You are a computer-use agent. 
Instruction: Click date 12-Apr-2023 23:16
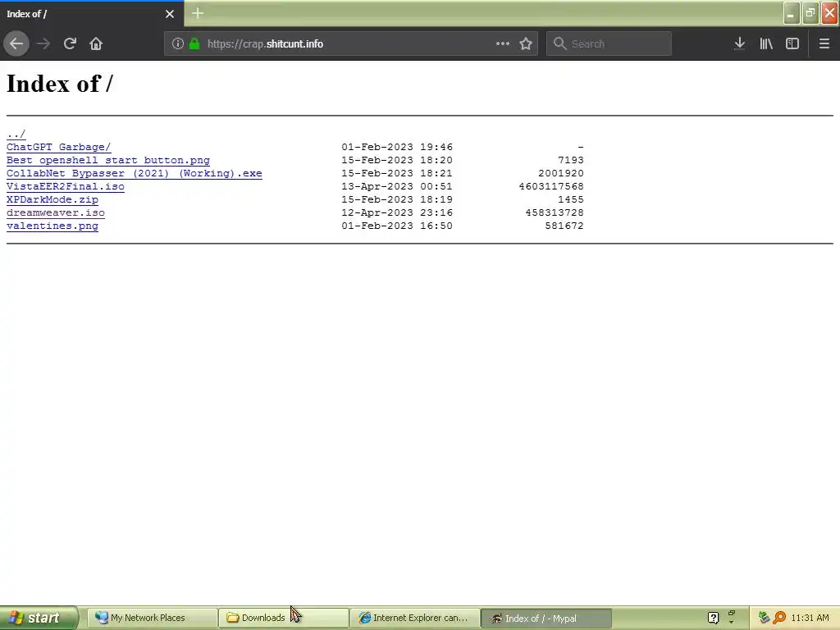point(397,212)
